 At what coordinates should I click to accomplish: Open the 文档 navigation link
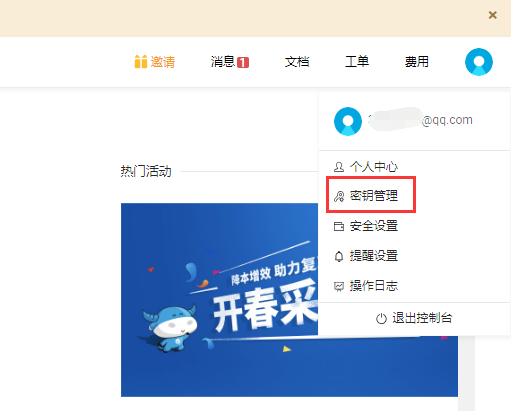(x=297, y=62)
